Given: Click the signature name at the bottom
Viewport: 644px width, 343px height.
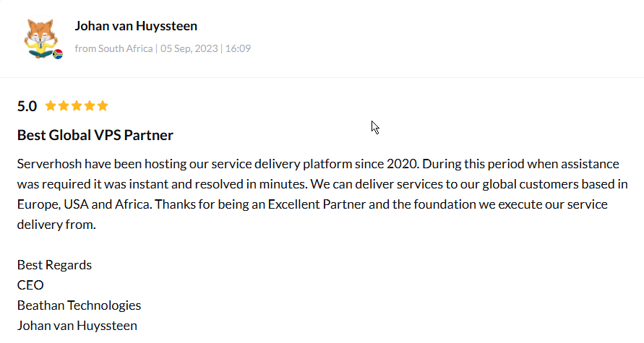Looking at the screenshot, I should pos(77,325).
